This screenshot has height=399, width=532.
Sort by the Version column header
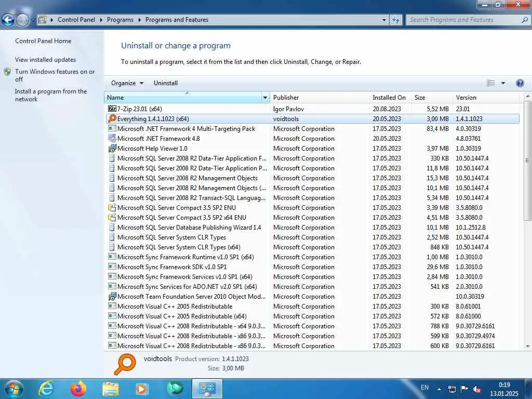(x=486, y=98)
